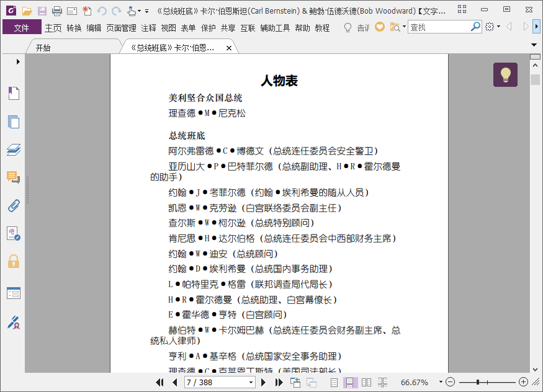The image size is (543, 392).
Task: Toggle ribbon fullscreen mode icon in title bar
Action: (462, 9)
